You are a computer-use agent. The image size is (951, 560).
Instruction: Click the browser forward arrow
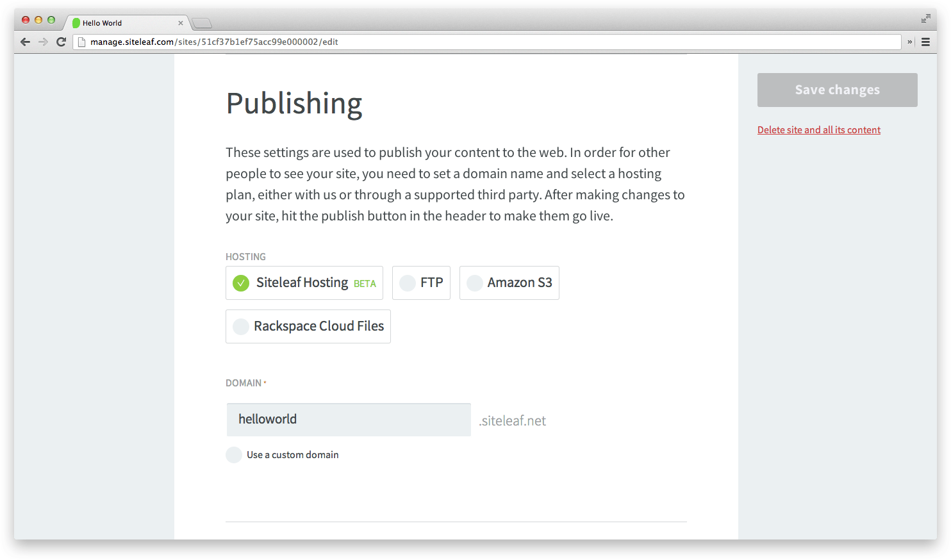pyautogui.click(x=43, y=42)
